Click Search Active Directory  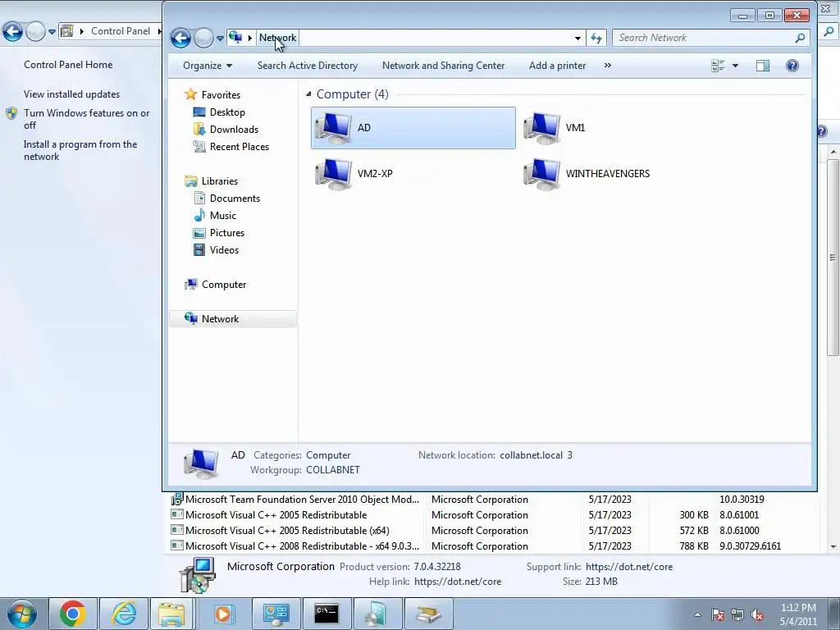point(308,66)
